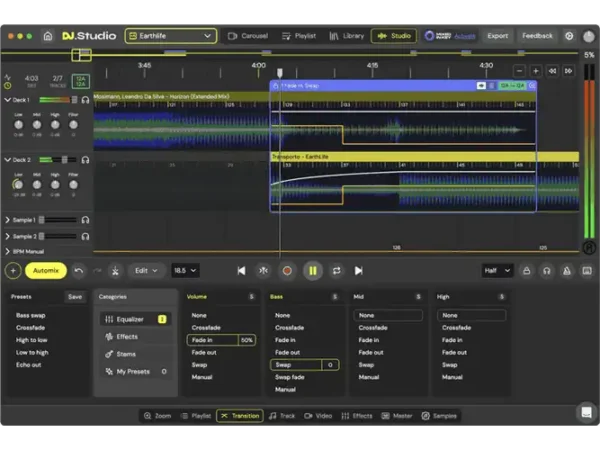Click the center playhead icon
The width and height of the screenshot is (600, 450).
coord(264,271)
